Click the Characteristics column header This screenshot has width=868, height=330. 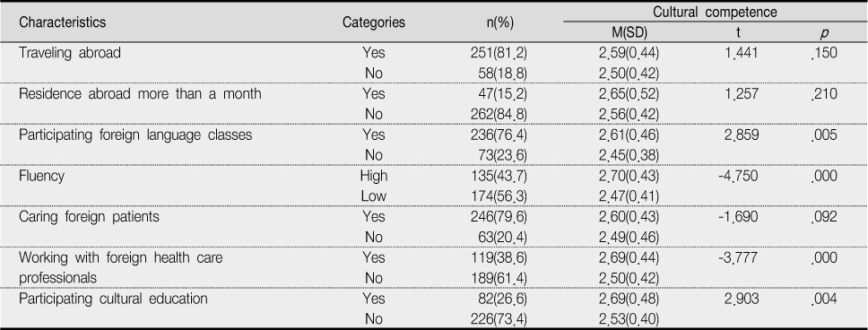(62, 22)
